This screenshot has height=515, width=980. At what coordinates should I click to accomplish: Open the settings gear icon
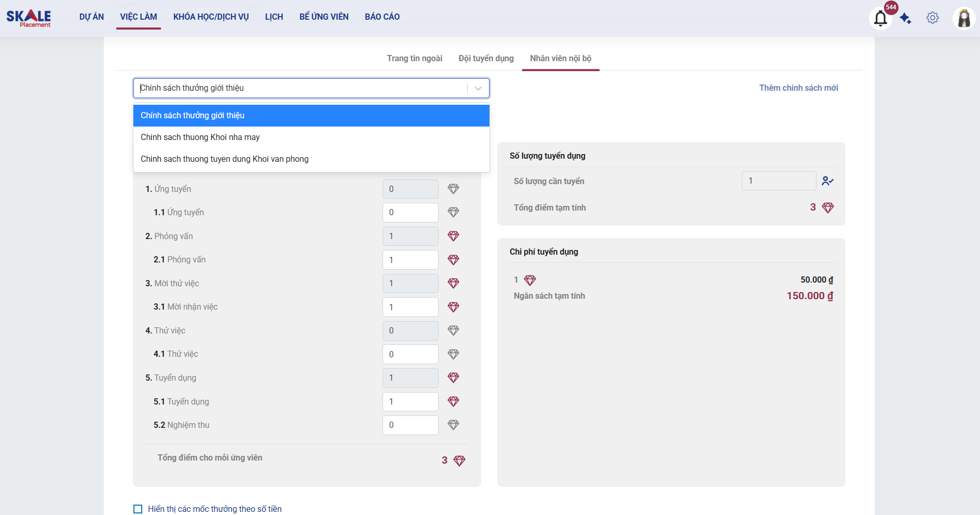coord(932,18)
